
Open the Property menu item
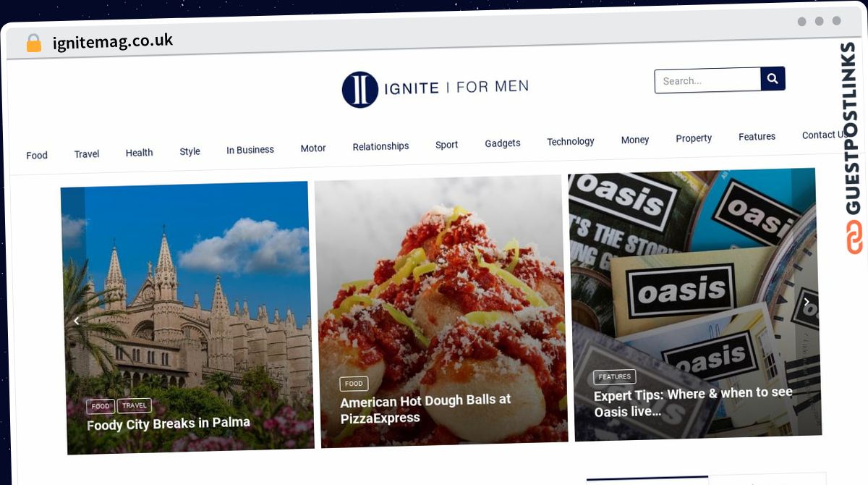tap(694, 138)
